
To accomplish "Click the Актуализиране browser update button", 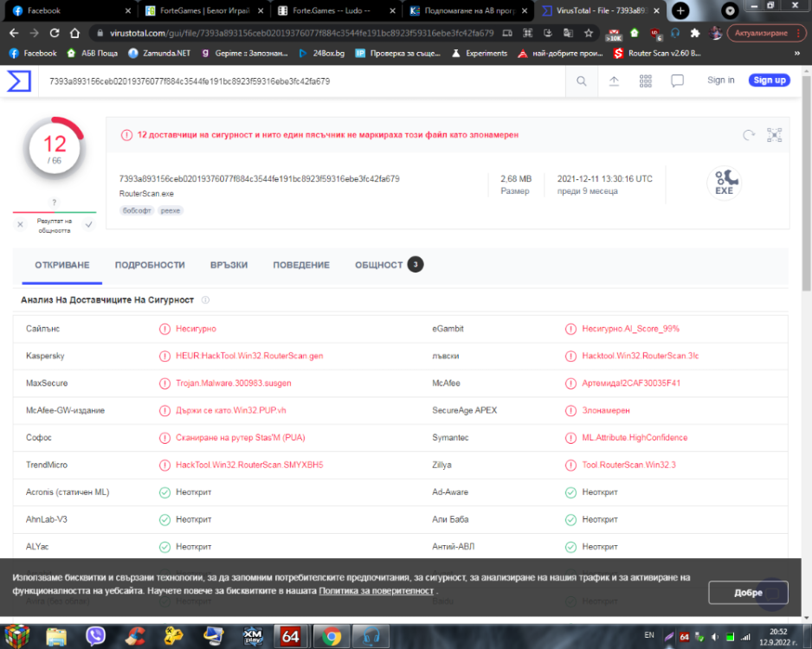I will pos(765,33).
